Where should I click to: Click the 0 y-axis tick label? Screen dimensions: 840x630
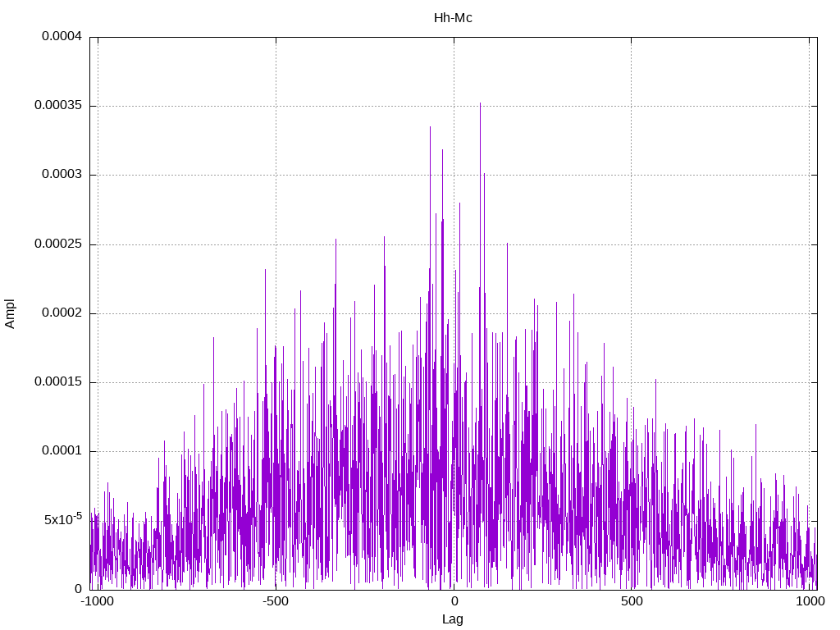(78, 589)
